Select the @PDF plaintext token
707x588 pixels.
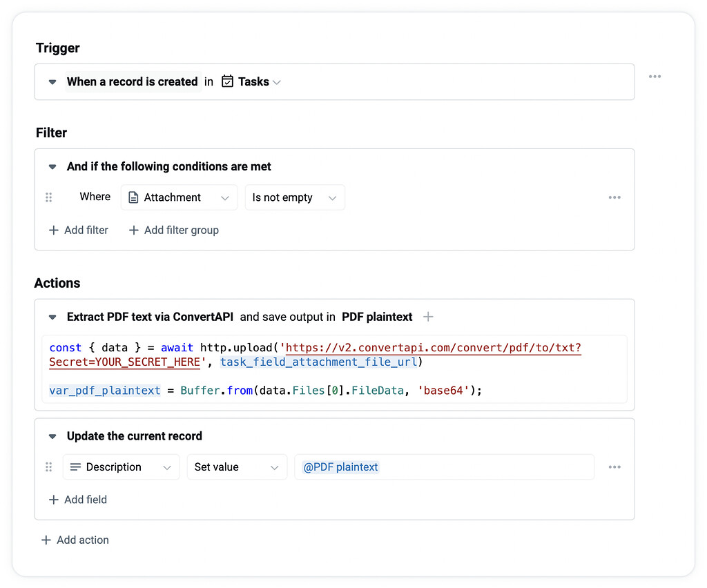point(340,467)
